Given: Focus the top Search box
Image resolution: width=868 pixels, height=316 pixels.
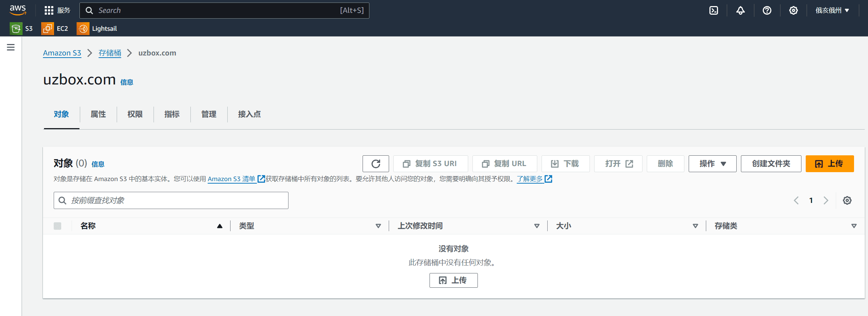Looking at the screenshot, I should pyautogui.click(x=224, y=10).
